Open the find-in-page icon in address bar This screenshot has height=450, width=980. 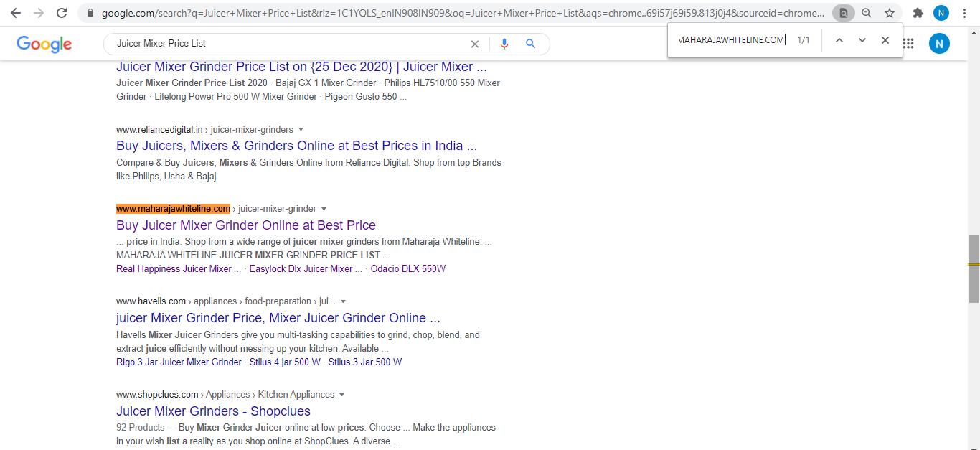pyautogui.click(x=844, y=13)
